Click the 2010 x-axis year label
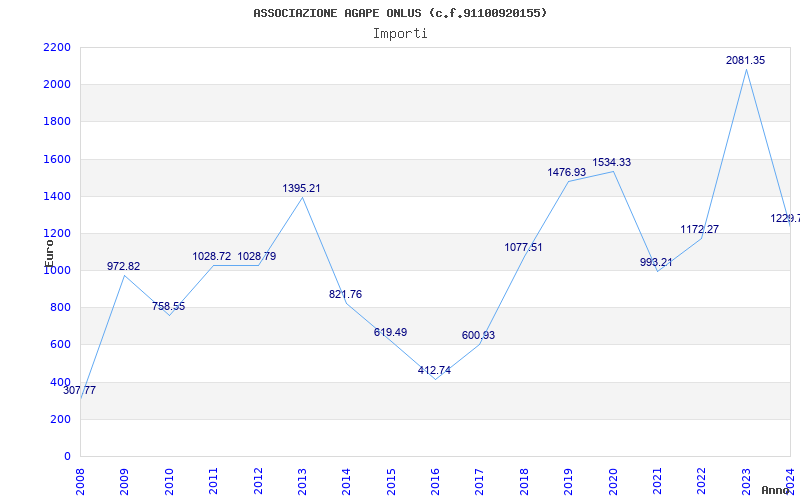This screenshot has height=500, width=800. [169, 481]
